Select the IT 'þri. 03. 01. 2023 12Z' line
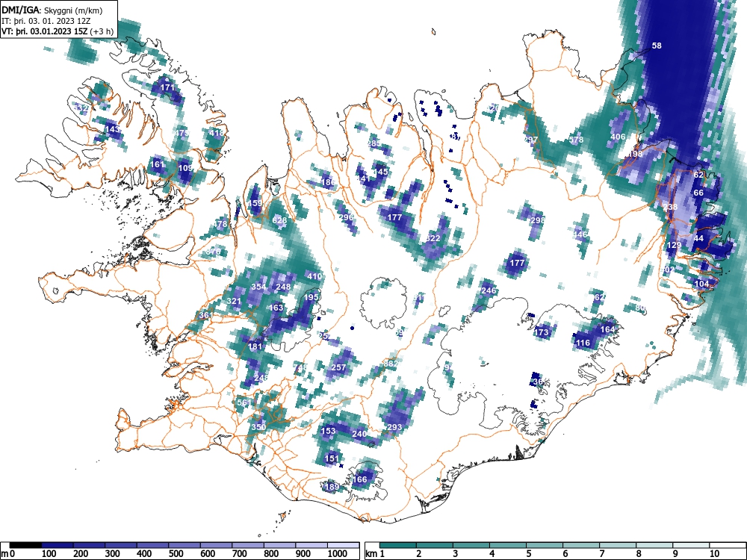Image resolution: width=747 pixels, height=560 pixels. click(x=46, y=22)
